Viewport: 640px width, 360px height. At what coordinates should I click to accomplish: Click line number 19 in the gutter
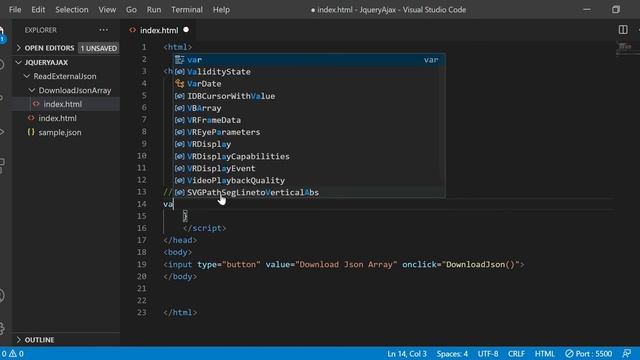[141, 264]
